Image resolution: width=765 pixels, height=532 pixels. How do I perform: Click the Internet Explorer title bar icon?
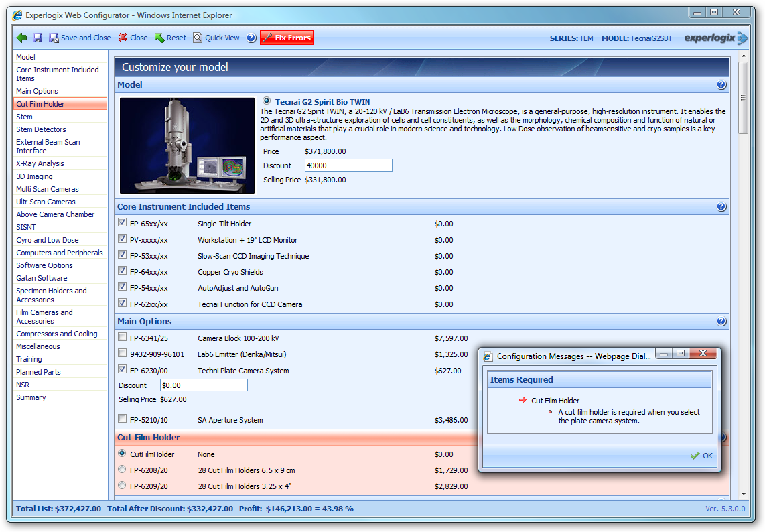[17, 15]
